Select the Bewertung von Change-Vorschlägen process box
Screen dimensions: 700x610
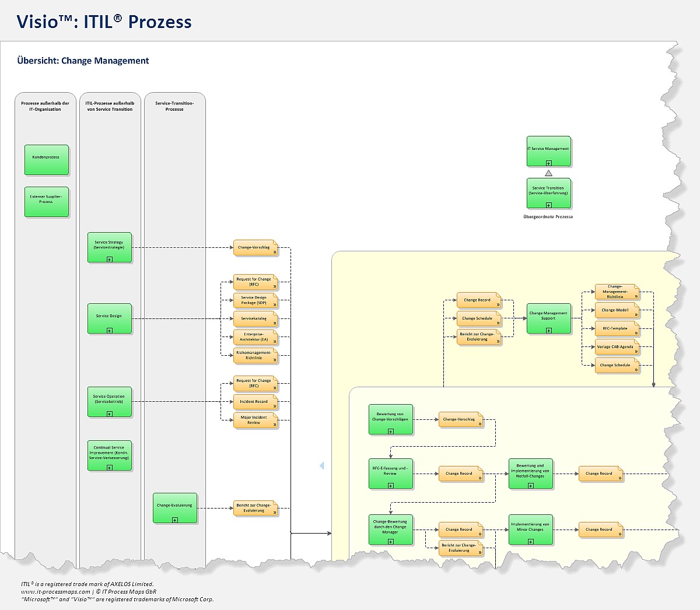pos(390,418)
